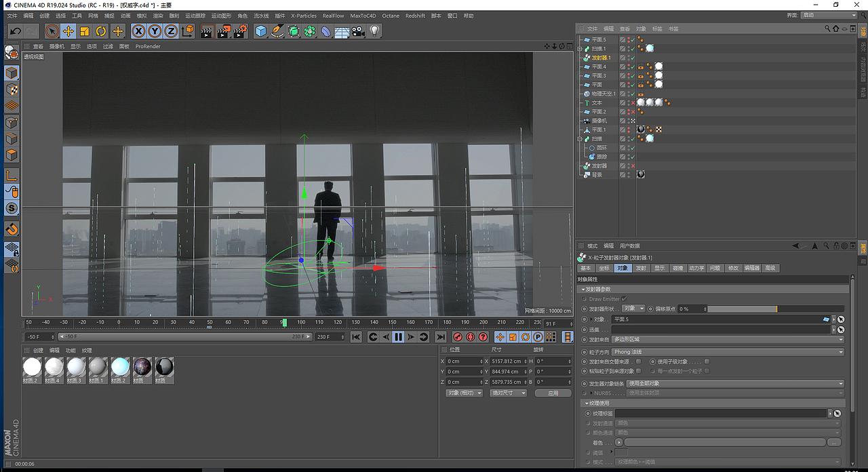The width and height of the screenshot is (868, 472).
Task: Toggle the Y axis lock
Action: [155, 31]
